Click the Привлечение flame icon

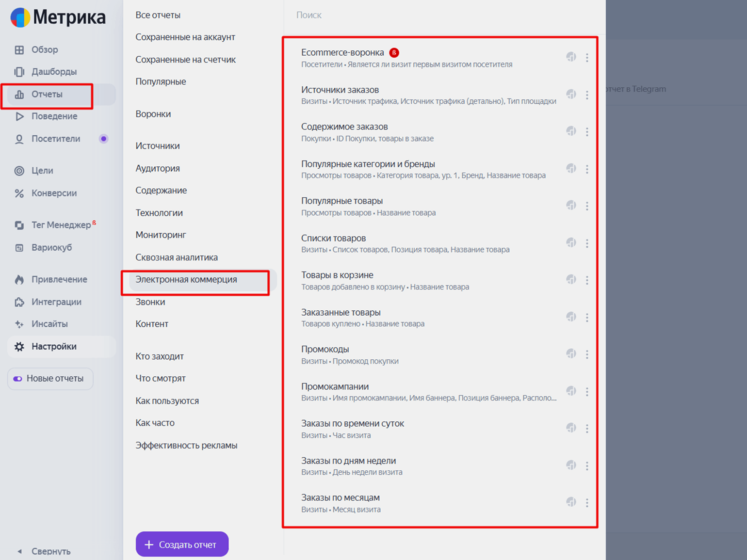pyautogui.click(x=19, y=280)
